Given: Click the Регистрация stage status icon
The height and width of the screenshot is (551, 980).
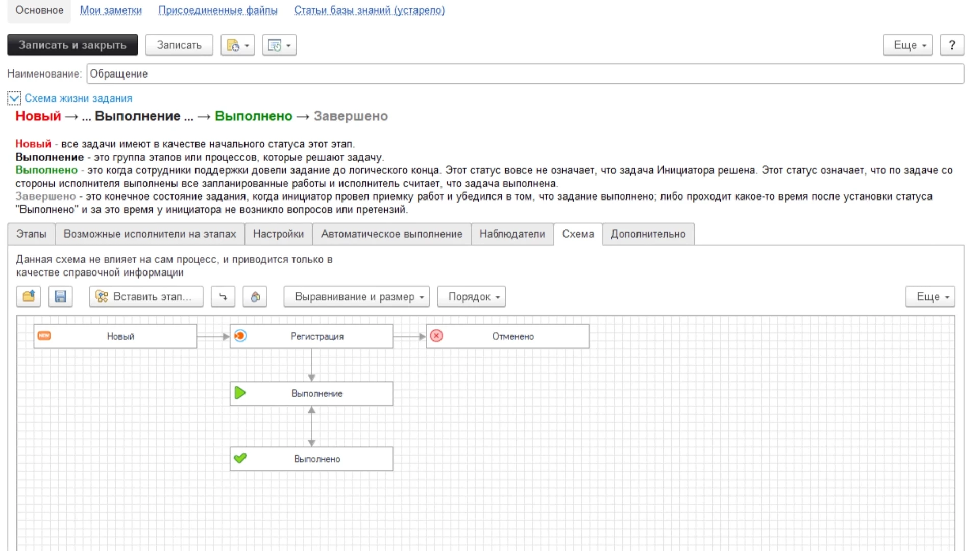Looking at the screenshot, I should click(x=240, y=336).
